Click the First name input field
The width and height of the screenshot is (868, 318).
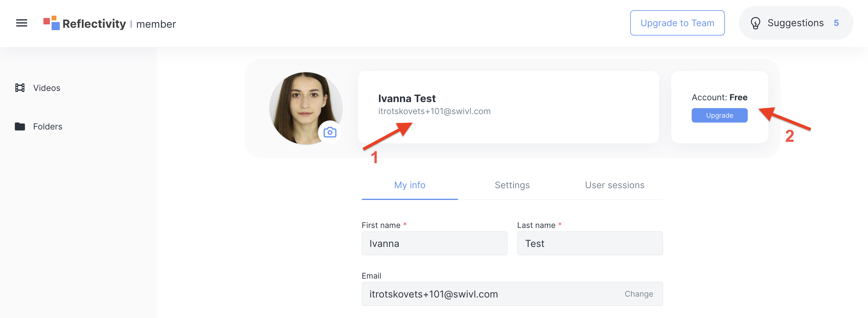(x=434, y=243)
